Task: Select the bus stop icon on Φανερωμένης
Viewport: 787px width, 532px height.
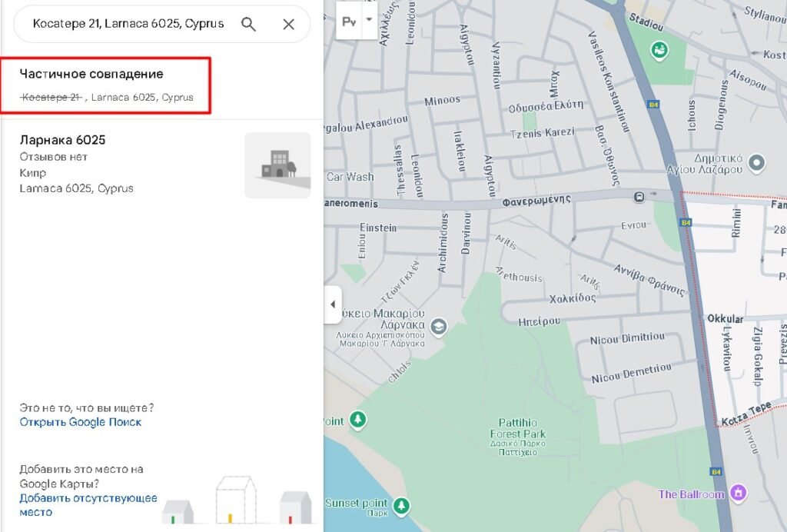Action: pos(639,198)
